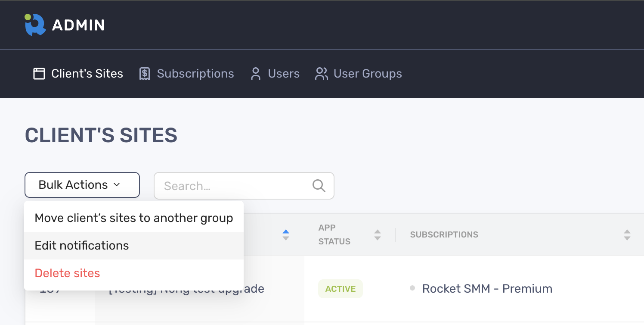The height and width of the screenshot is (325, 644).
Task: Go to the Users nav tab
Action: click(283, 74)
